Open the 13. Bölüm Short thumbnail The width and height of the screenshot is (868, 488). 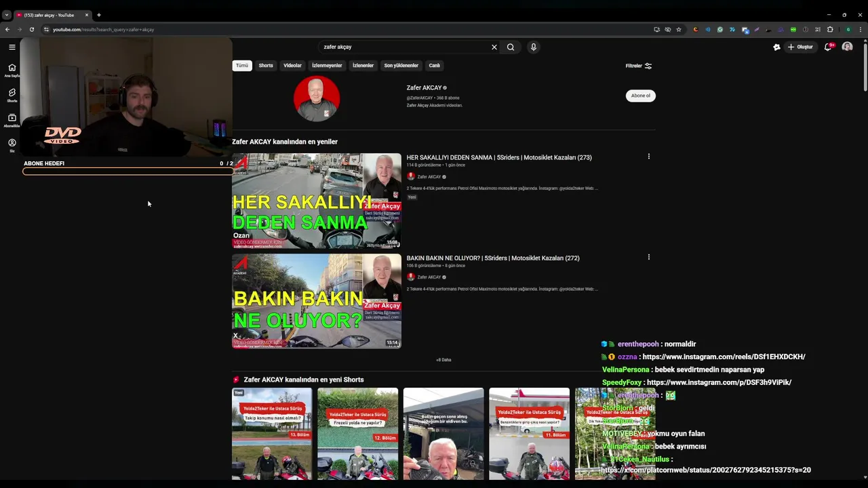272,434
